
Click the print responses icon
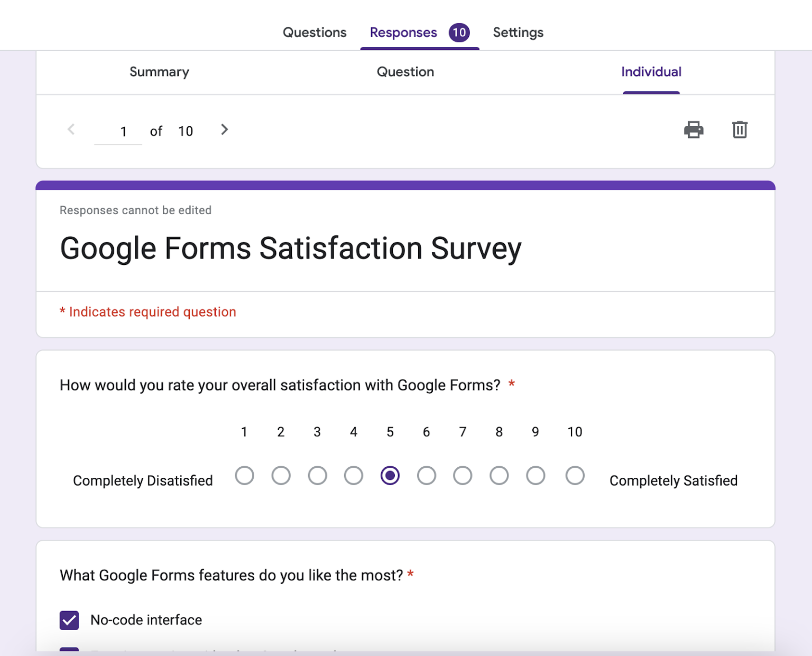point(694,130)
